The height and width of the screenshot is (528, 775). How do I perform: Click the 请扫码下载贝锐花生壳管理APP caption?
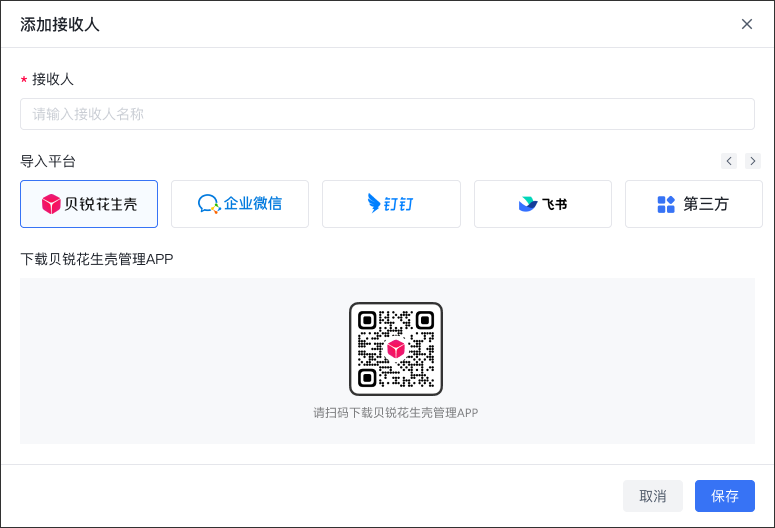coord(396,412)
